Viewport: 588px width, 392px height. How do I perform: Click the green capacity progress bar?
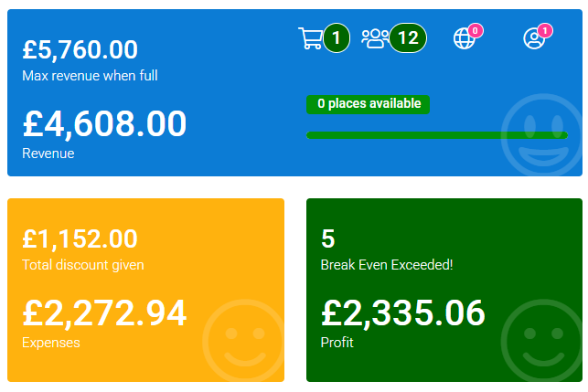tap(437, 135)
